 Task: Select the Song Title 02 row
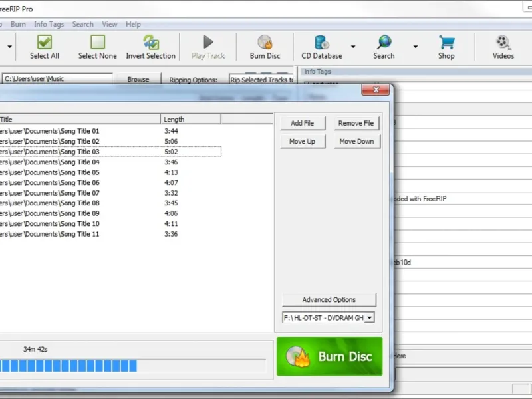click(x=110, y=141)
